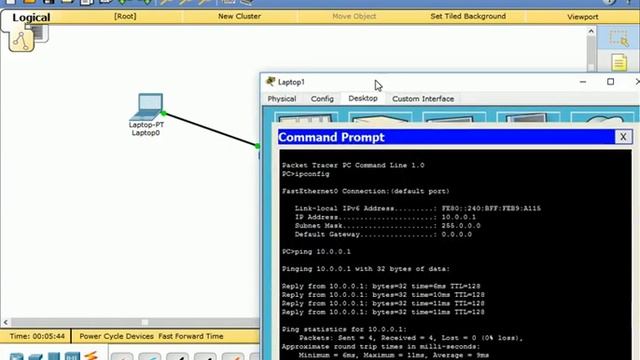640x360 pixels.
Task: Click the reply line with time=10ms
Action: pos(383,295)
